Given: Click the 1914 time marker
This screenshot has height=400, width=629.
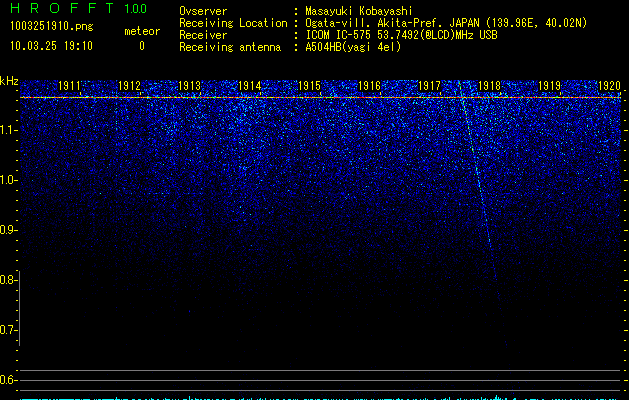Looking at the screenshot, I should click(x=250, y=86).
